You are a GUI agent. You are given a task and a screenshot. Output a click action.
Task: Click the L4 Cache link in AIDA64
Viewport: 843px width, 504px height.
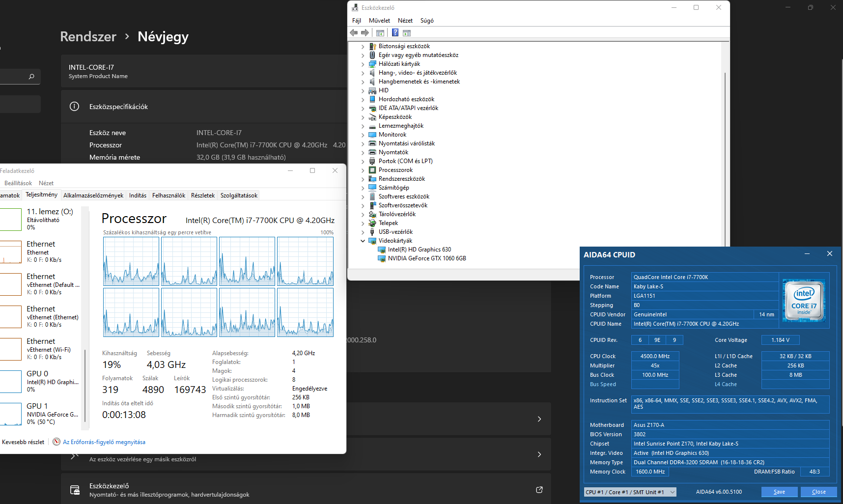tap(726, 385)
